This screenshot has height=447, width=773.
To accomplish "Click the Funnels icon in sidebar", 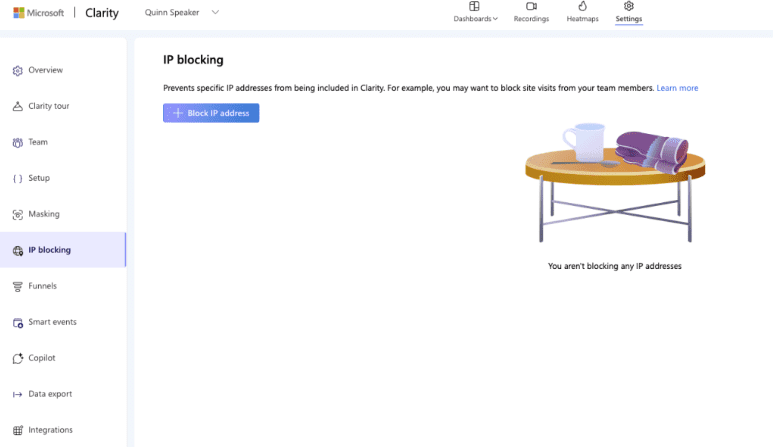I will click(17, 287).
